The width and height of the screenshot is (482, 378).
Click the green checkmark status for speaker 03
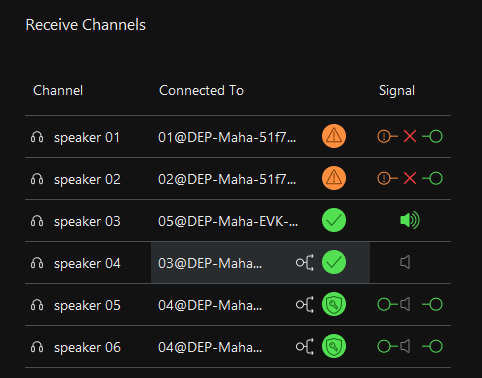tap(334, 220)
